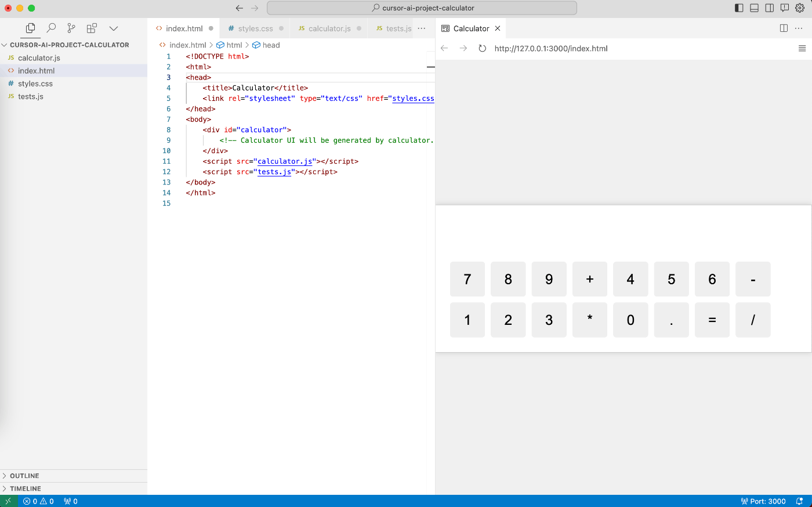Viewport: 812px width, 507px height.
Task: Open errors and warnings status item
Action: tap(38, 501)
